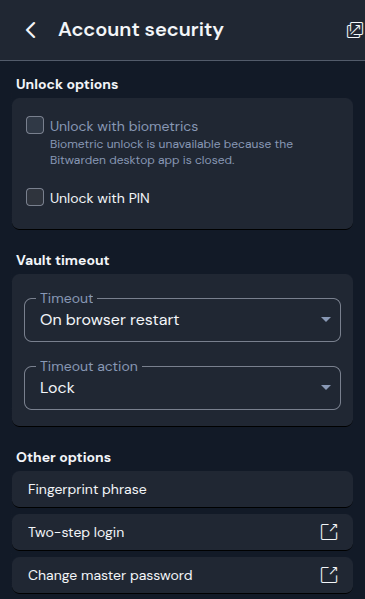The image size is (365, 599).
Task: Click the Unlock with PIN label text
Action: point(100,198)
